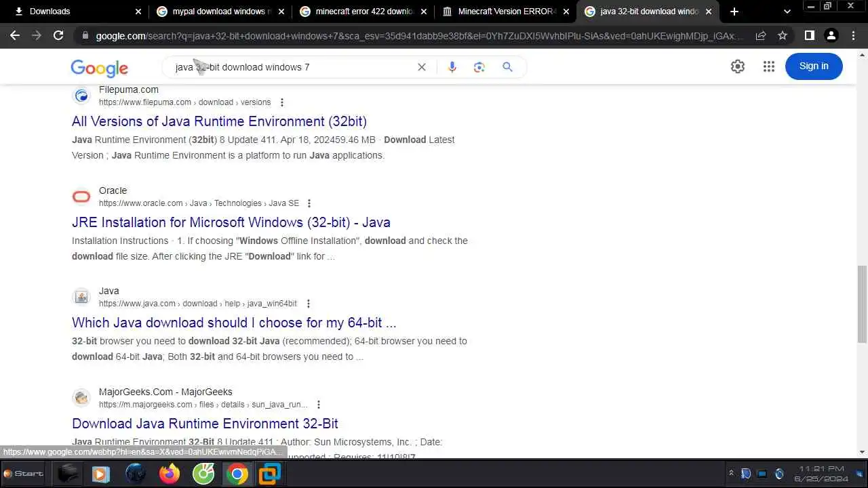The image size is (868, 488).
Task: Open Which Java download should I choose link
Action: tap(234, 323)
